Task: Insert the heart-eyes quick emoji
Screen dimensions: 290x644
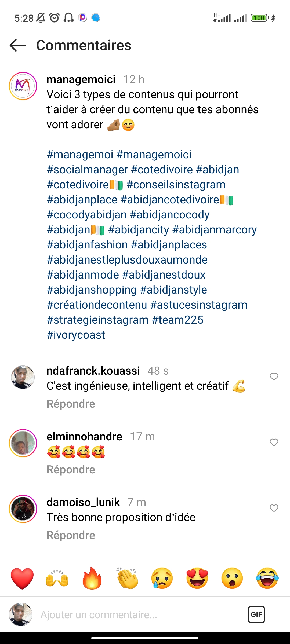Action: 197,578
